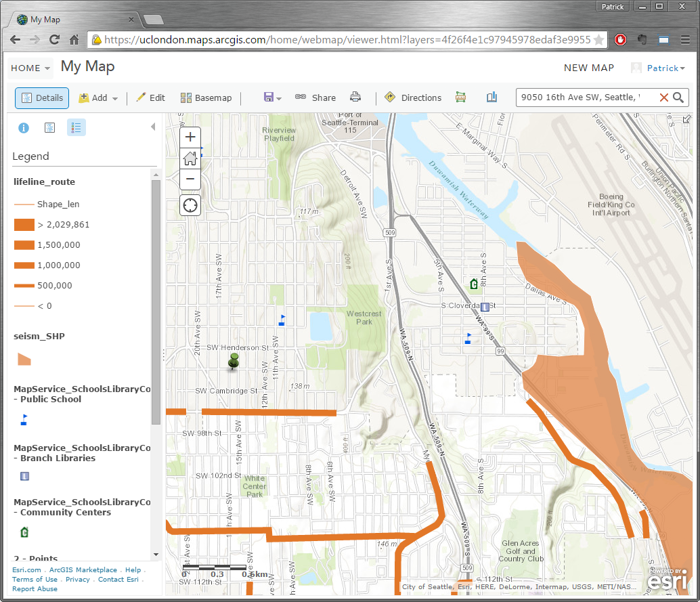Click the map zoom out minus button
This screenshot has height=602, width=700.
[x=190, y=179]
